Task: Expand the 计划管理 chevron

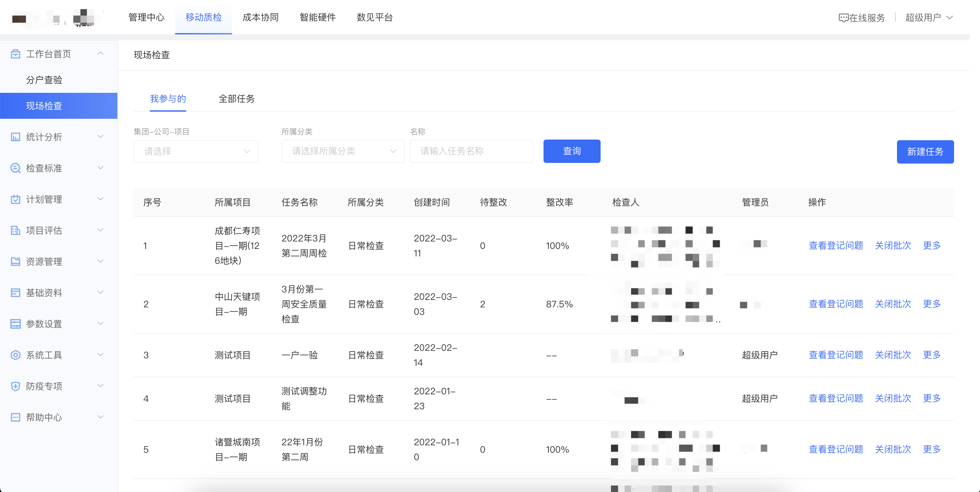Action: [x=101, y=199]
